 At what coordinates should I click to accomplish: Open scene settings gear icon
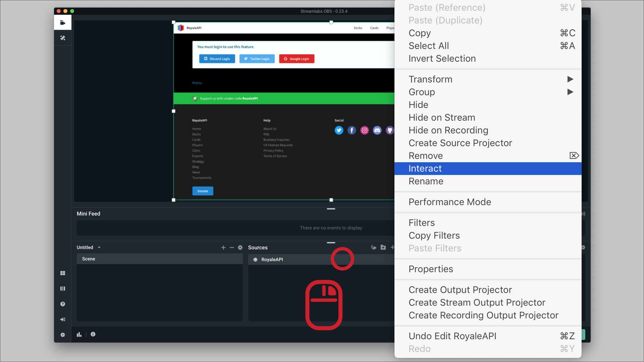(240, 247)
